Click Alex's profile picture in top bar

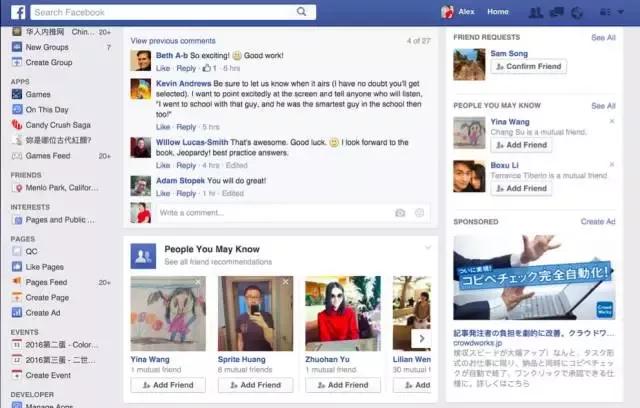pyautogui.click(x=447, y=12)
